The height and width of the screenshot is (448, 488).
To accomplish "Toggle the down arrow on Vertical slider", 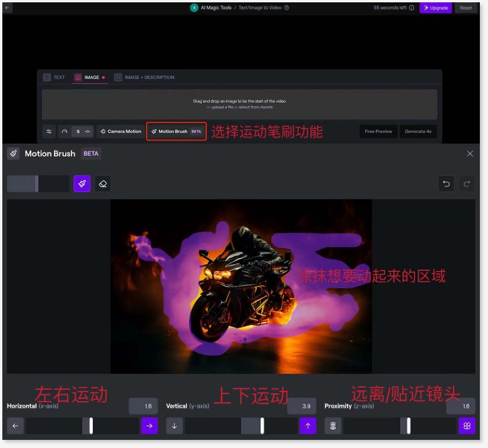I will [173, 425].
